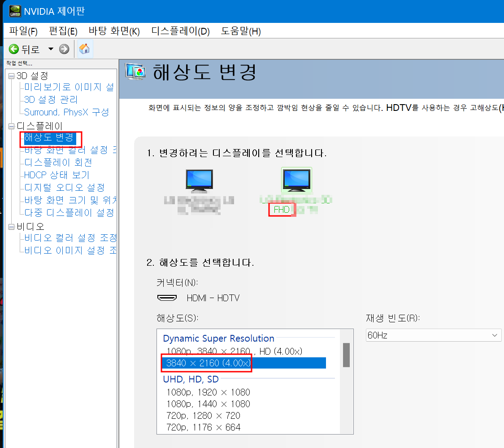The height and width of the screenshot is (448, 504).
Task: Collapse the 디스플레이 tree node
Action: [12, 126]
